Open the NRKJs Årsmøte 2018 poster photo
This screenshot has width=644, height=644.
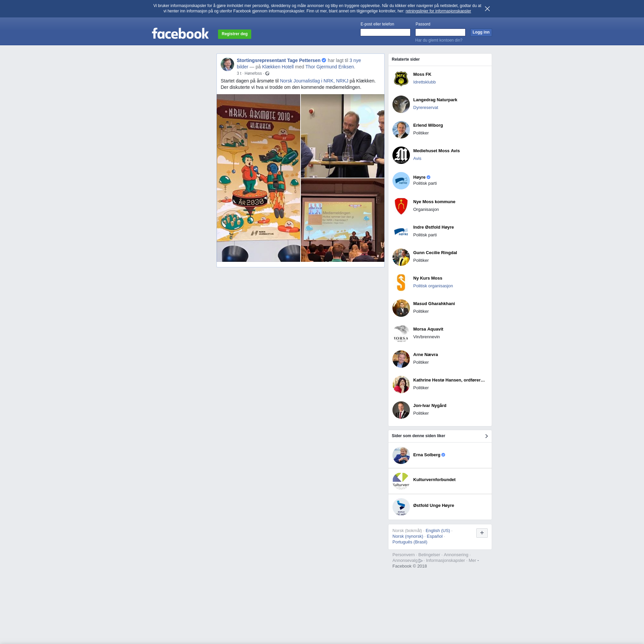(258, 178)
